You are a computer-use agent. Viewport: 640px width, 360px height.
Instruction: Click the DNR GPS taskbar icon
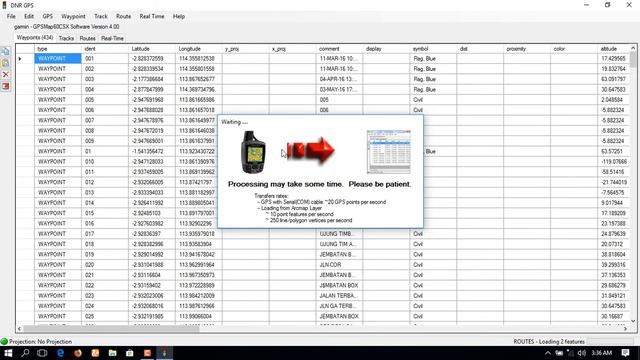164,353
